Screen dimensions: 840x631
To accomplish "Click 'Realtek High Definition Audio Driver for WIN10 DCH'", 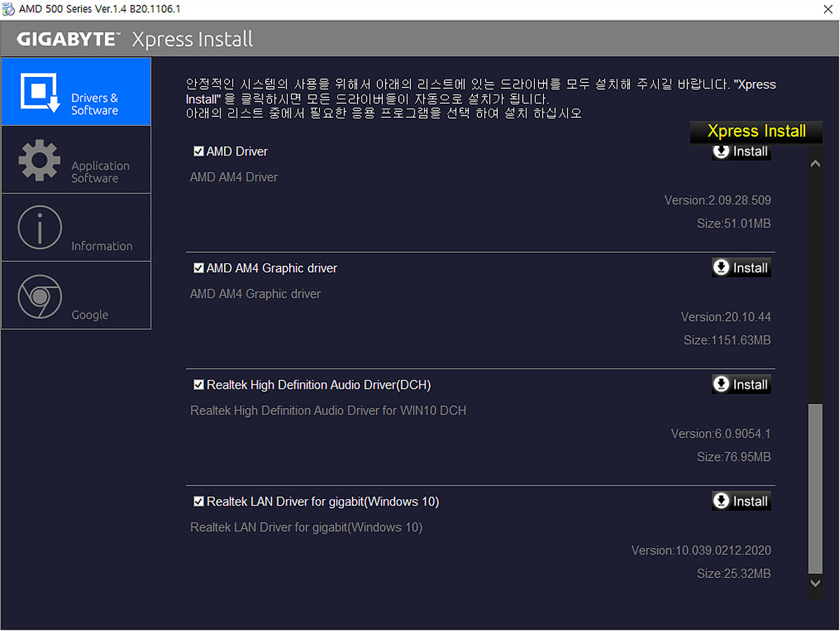I will tap(328, 410).
